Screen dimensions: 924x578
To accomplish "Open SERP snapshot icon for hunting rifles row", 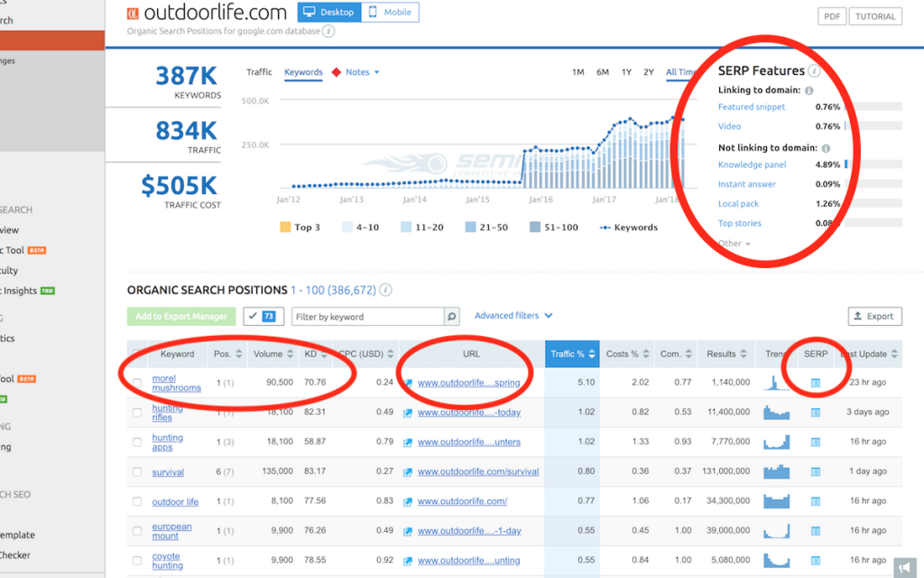I will 816,412.
